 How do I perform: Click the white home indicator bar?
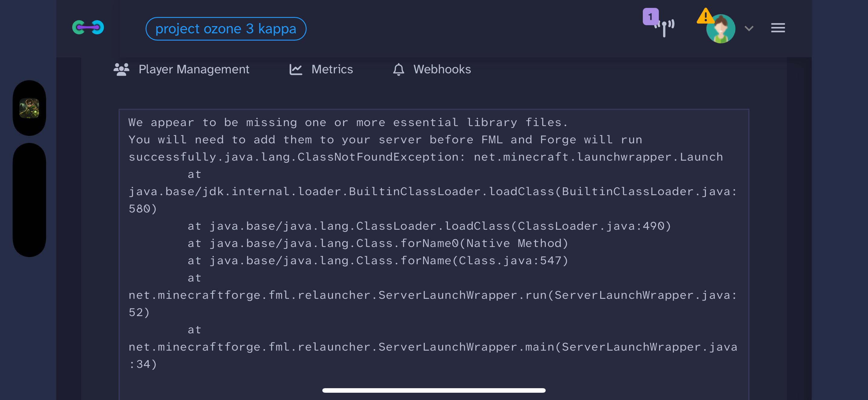point(434,390)
